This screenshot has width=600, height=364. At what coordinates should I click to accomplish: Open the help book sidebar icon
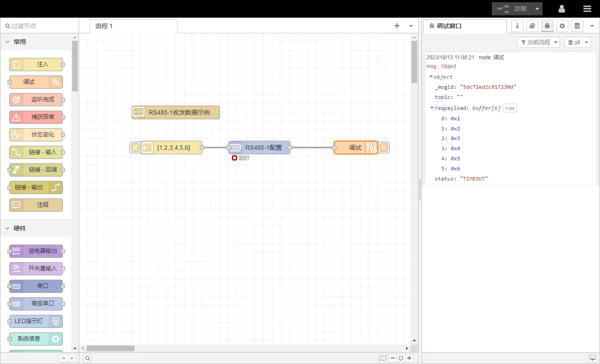point(532,26)
